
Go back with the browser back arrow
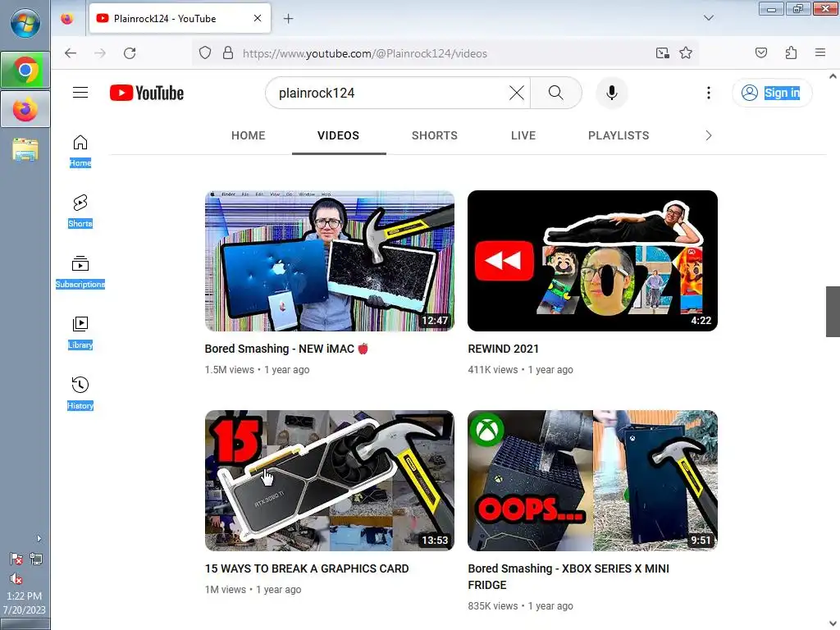click(x=71, y=53)
